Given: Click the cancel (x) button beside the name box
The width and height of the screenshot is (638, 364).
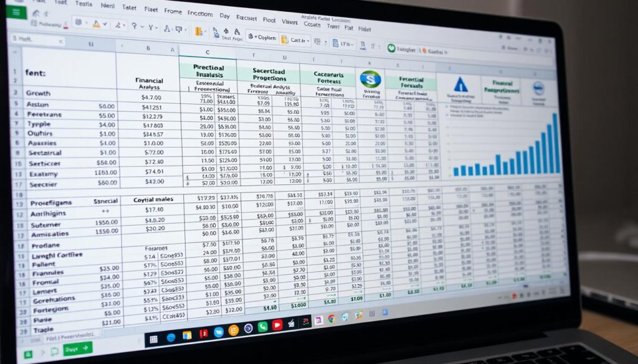Looking at the screenshot, I should coord(60,40).
